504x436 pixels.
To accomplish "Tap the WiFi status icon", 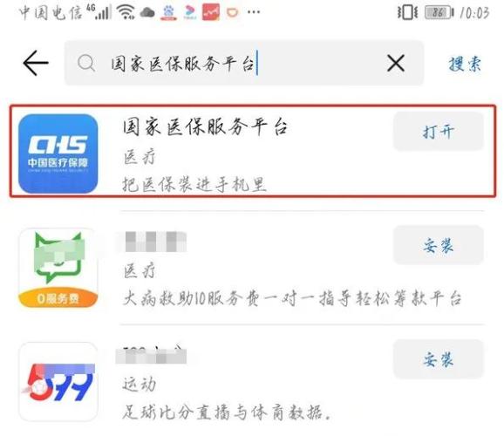I will (126, 12).
